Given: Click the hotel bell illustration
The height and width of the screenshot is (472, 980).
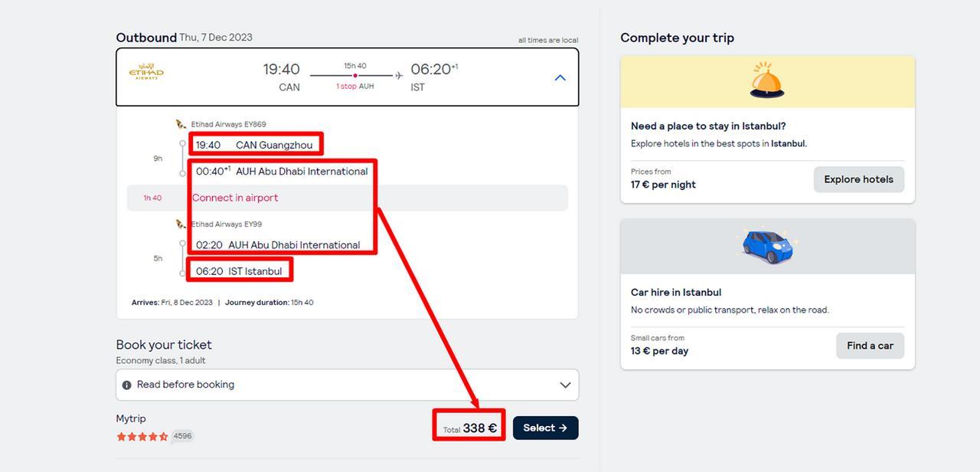Looking at the screenshot, I should (x=767, y=81).
